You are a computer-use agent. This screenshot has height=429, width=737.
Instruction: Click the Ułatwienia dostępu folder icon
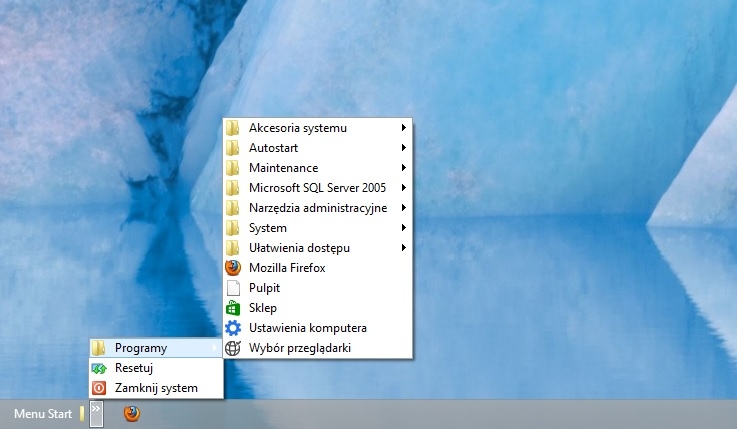click(x=233, y=248)
